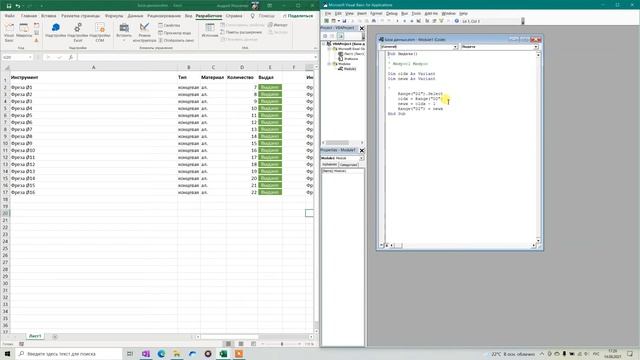Viewport: 640px width, 360px height.
Task: Switch to Данные ribbon tab
Action: [x=135, y=16]
